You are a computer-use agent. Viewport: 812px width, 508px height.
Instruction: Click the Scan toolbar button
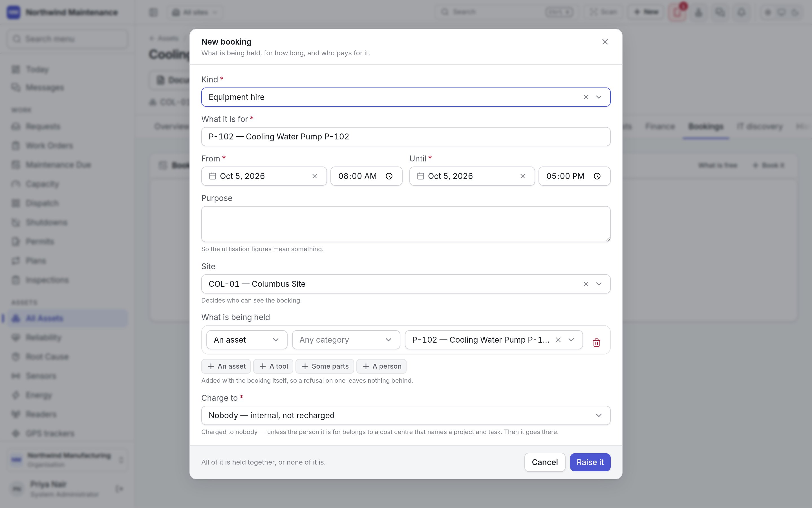604,12
